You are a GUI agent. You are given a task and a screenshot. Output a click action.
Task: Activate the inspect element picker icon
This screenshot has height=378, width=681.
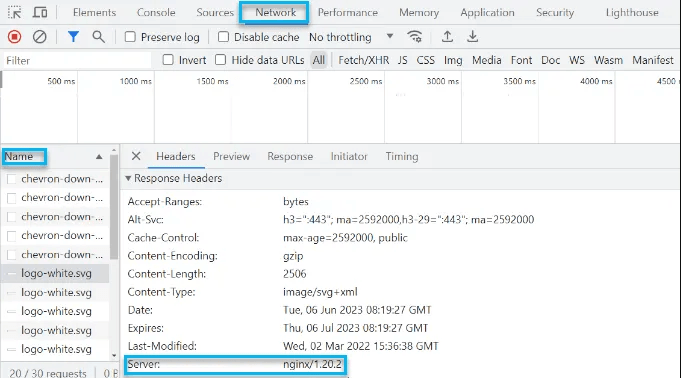click(x=14, y=13)
